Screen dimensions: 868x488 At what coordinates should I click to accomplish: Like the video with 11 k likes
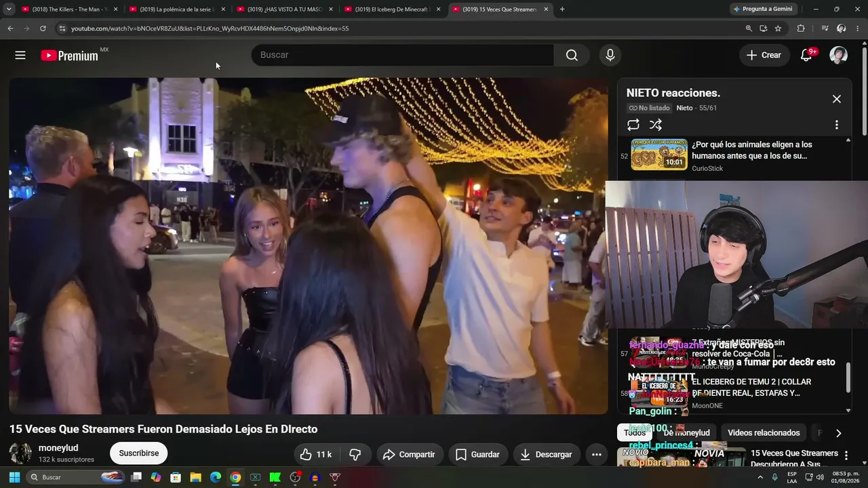316,454
